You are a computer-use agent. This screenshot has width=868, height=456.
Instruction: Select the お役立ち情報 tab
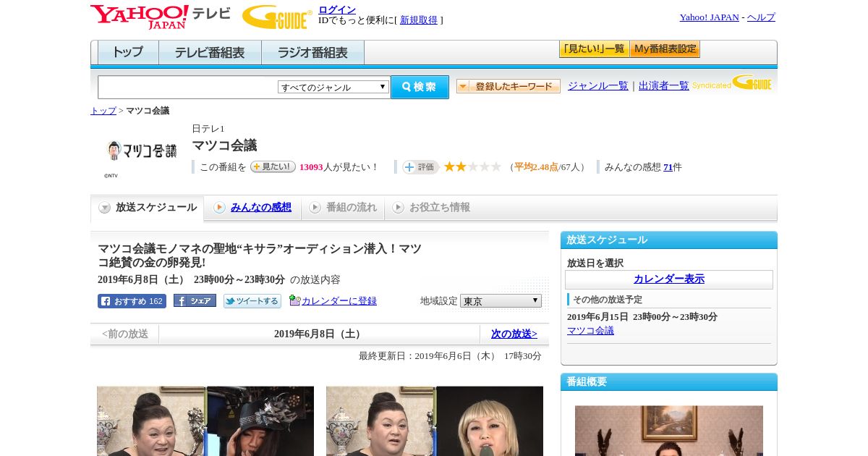tap(431, 208)
